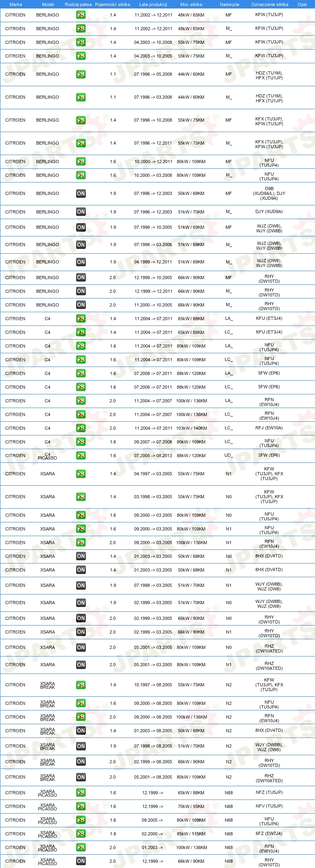Select the RFJ (EW10A) engine code cell
315x868 pixels.
(269, 428)
